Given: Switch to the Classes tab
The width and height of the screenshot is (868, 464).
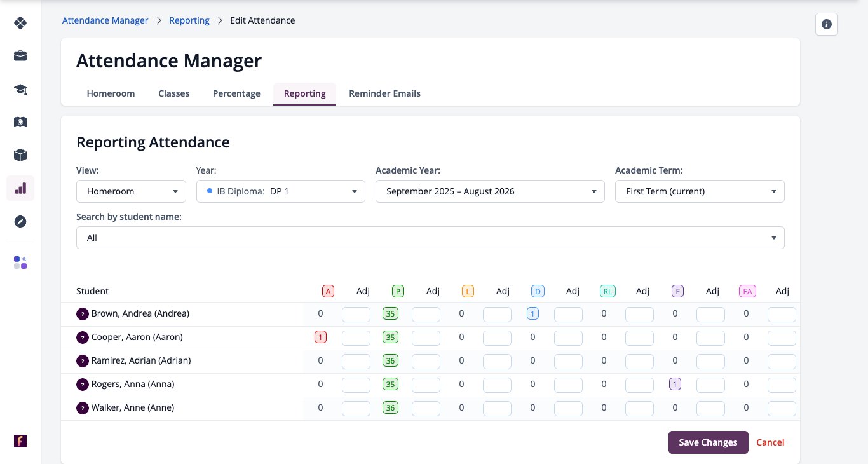Looking at the screenshot, I should tap(173, 93).
